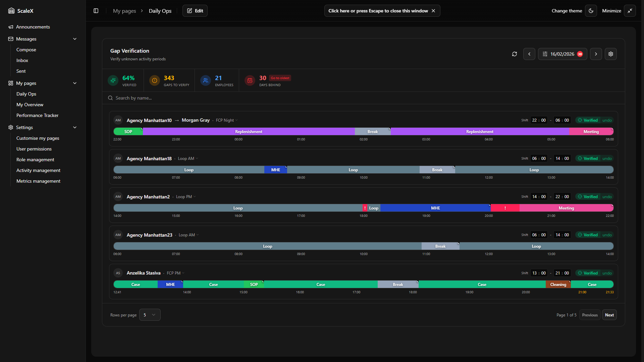Viewport: 644px width, 362px height.
Task: Click the Go to oldest link
Action: [280, 78]
